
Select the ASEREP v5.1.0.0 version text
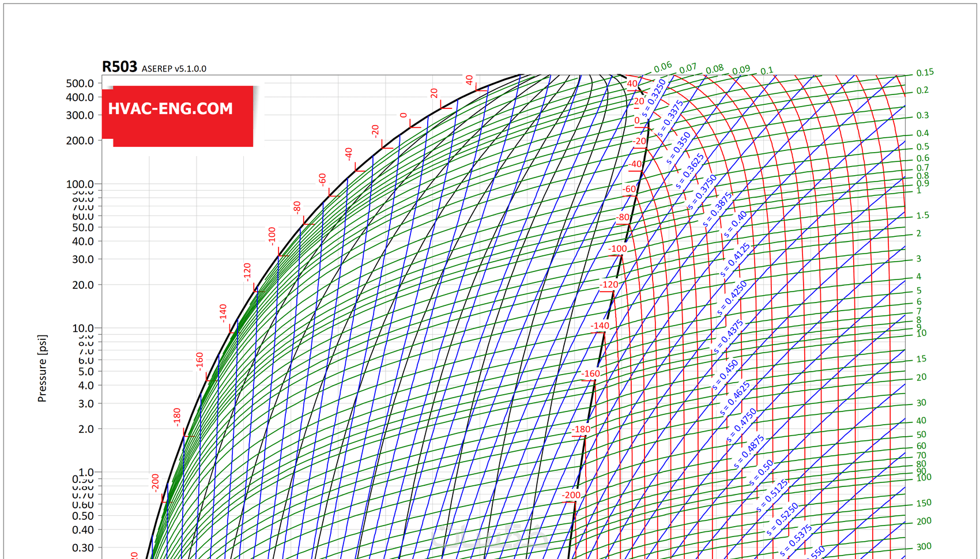(x=174, y=69)
